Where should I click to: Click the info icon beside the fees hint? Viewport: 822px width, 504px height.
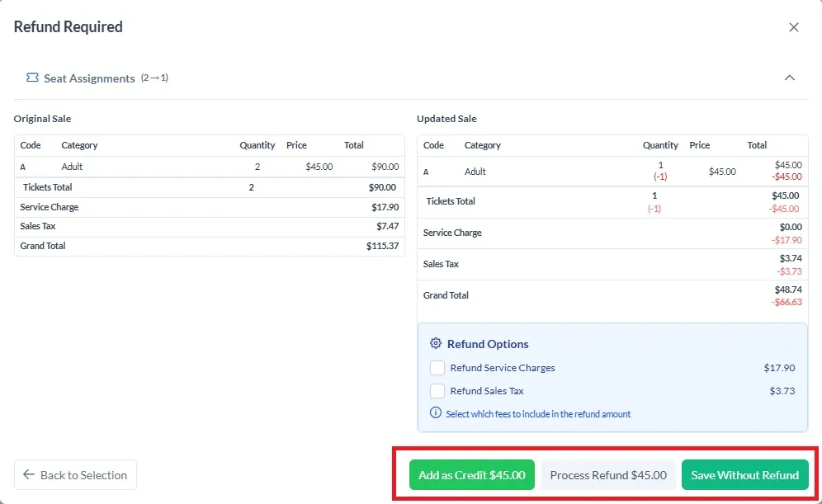coord(436,412)
